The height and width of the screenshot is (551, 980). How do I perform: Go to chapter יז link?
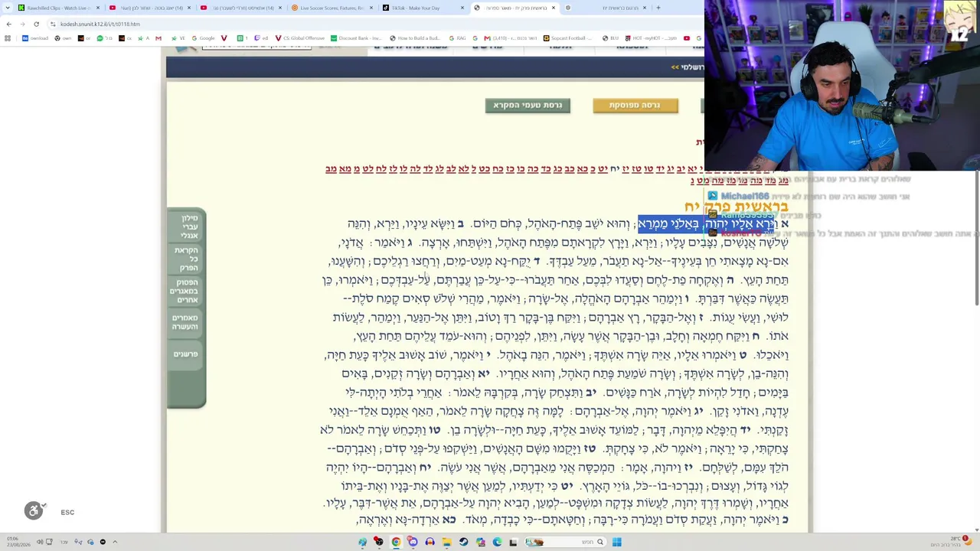click(x=626, y=168)
